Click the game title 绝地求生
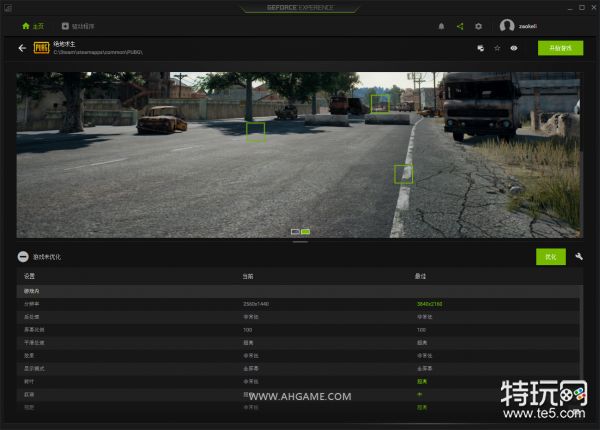Screen dimensions: 600x430 click(64, 44)
